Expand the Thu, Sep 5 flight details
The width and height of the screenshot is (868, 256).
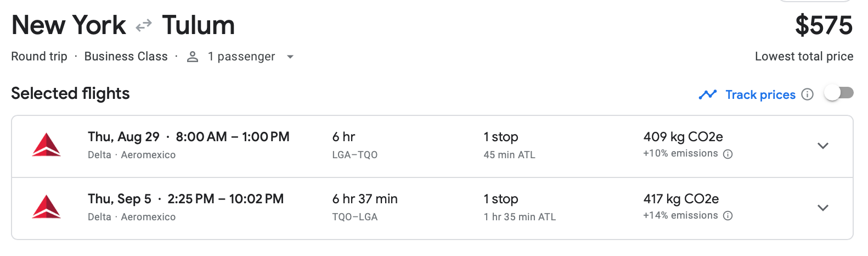pos(822,208)
